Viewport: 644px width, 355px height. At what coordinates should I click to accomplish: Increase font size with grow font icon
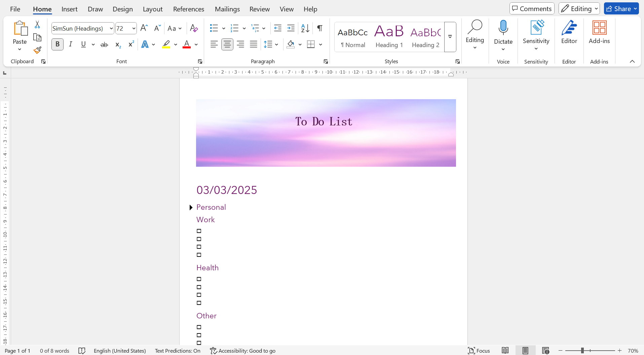click(x=144, y=28)
